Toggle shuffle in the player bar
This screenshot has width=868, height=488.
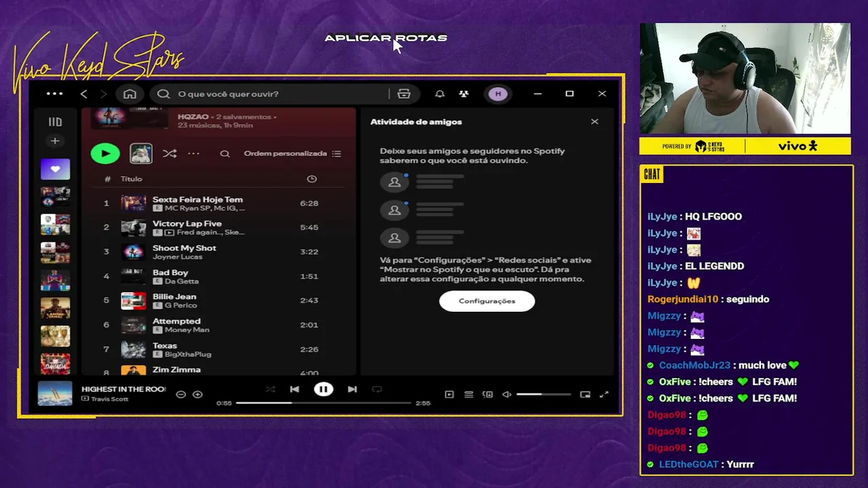[271, 389]
